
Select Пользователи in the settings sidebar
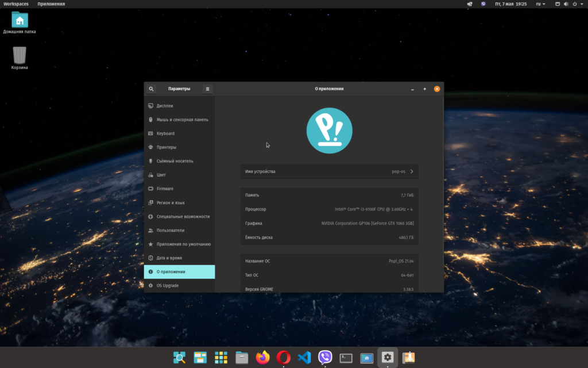(170, 230)
